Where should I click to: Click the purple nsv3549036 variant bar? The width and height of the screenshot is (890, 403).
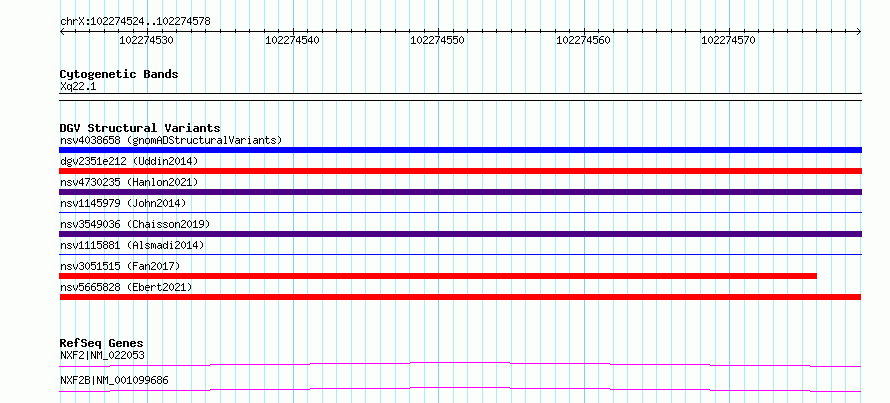(460, 234)
